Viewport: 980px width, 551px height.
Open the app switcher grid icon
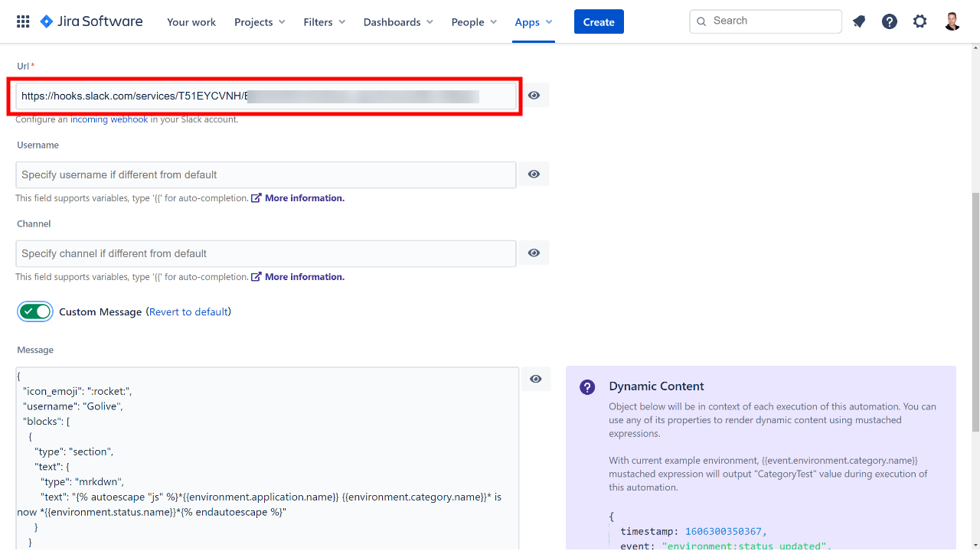(23, 21)
